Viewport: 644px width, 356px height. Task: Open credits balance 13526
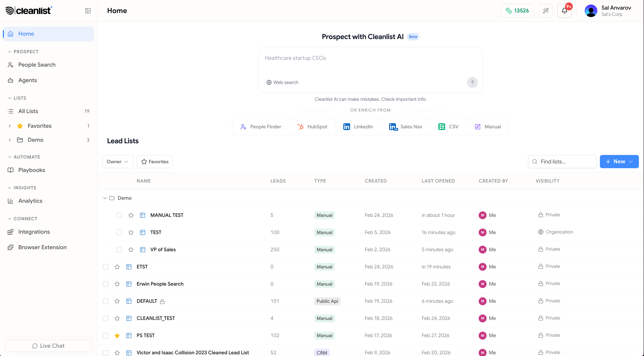point(517,11)
